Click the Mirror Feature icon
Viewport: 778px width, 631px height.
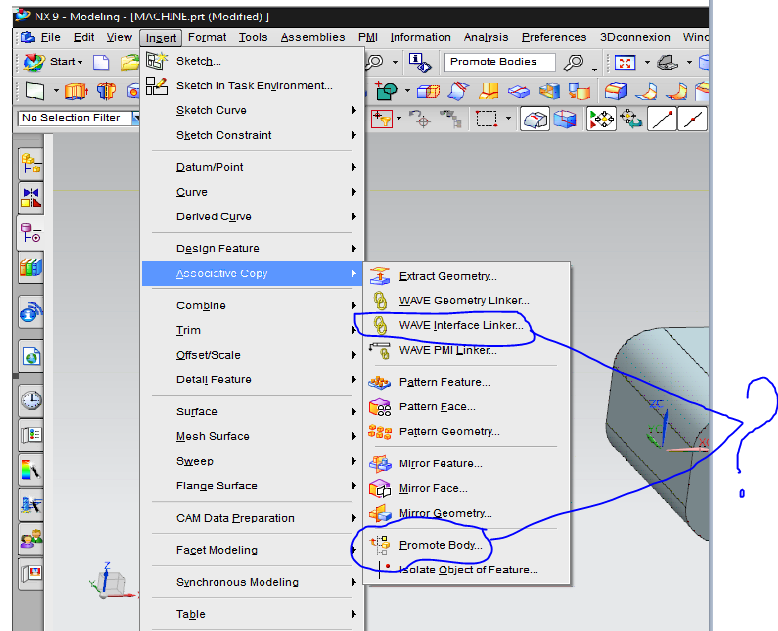(x=380, y=464)
